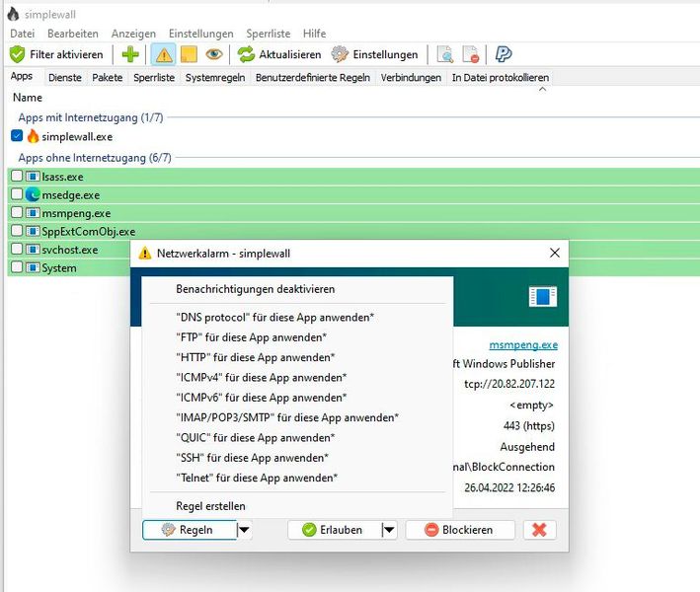
Task: Apply "ICMPv4" rule for this app
Action: click(x=297, y=378)
